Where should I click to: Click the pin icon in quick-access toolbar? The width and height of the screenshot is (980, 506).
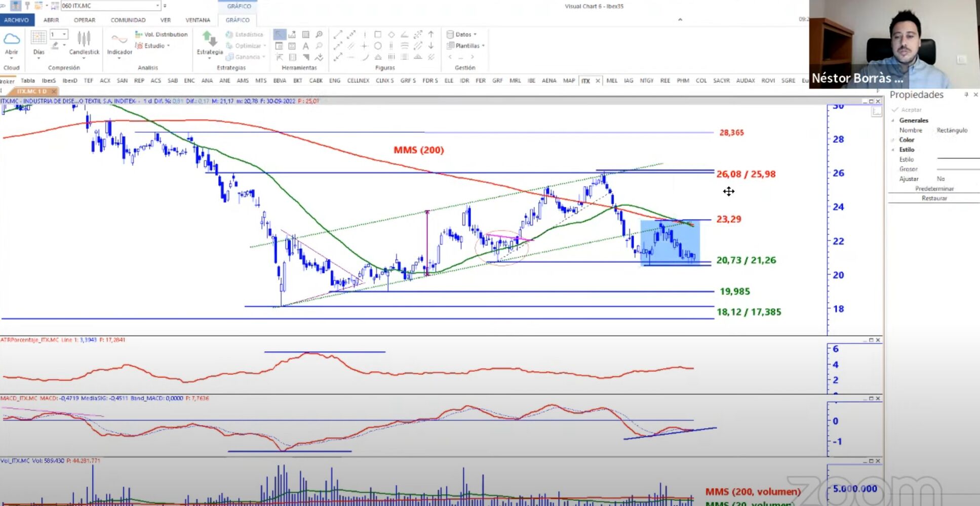pos(27,6)
